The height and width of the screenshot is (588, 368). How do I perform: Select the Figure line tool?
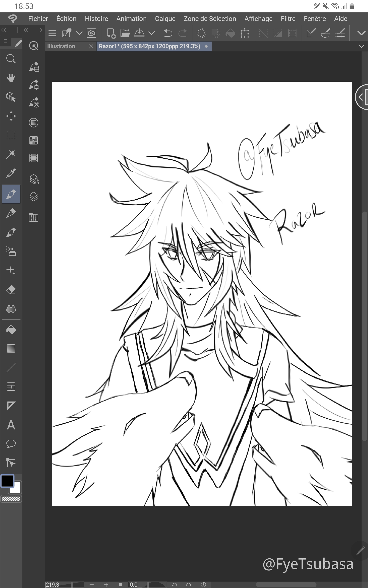11,367
